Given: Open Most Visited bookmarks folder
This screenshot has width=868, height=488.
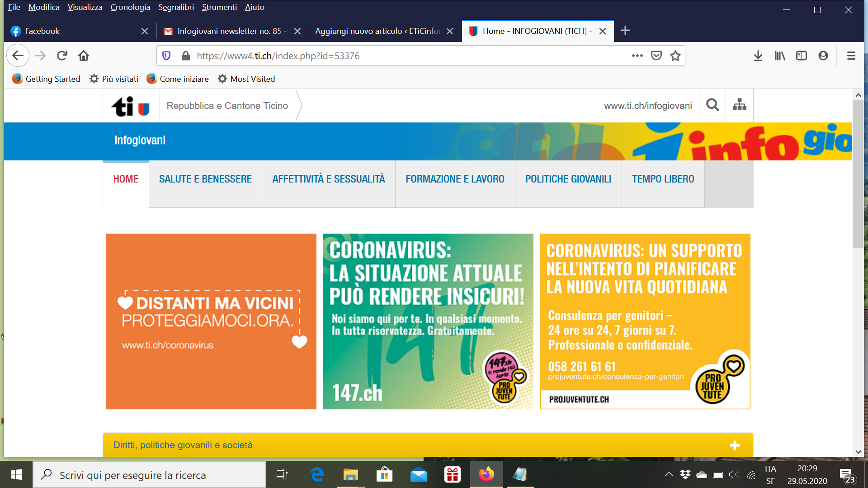Looking at the screenshot, I should pos(246,79).
